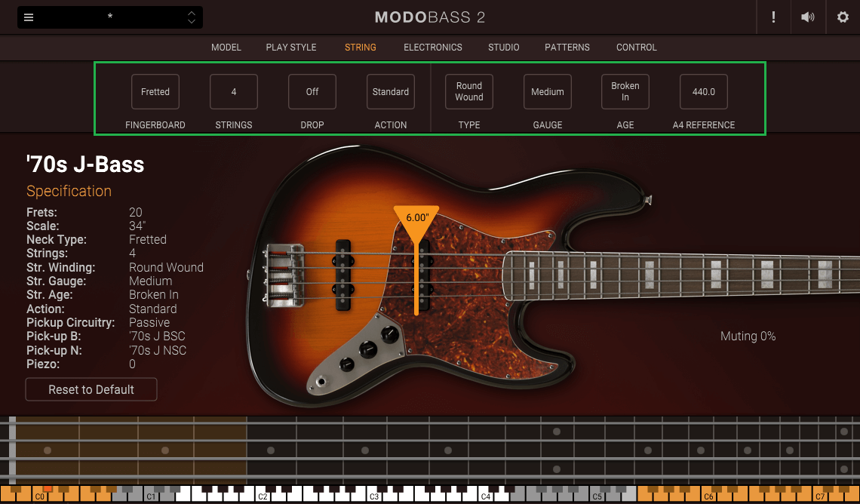Click the '70s J-Bass model title
Screen dimensions: 860x504
click(85, 164)
